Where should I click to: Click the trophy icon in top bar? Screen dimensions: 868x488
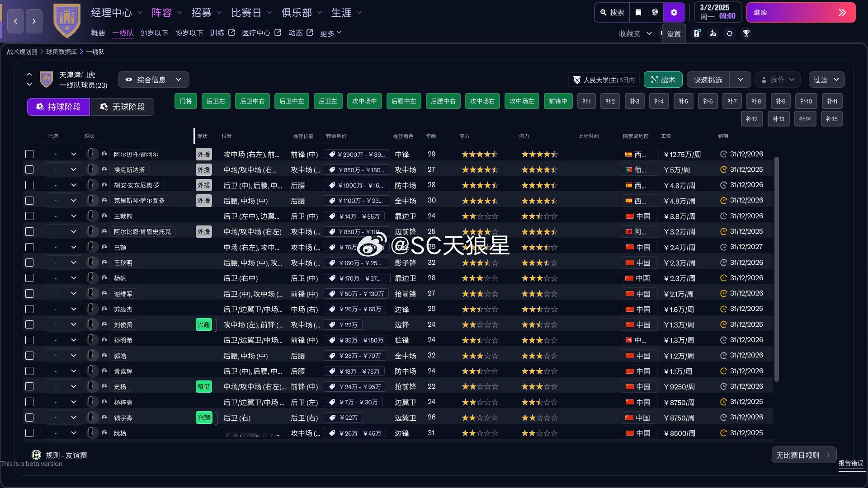coord(746,33)
